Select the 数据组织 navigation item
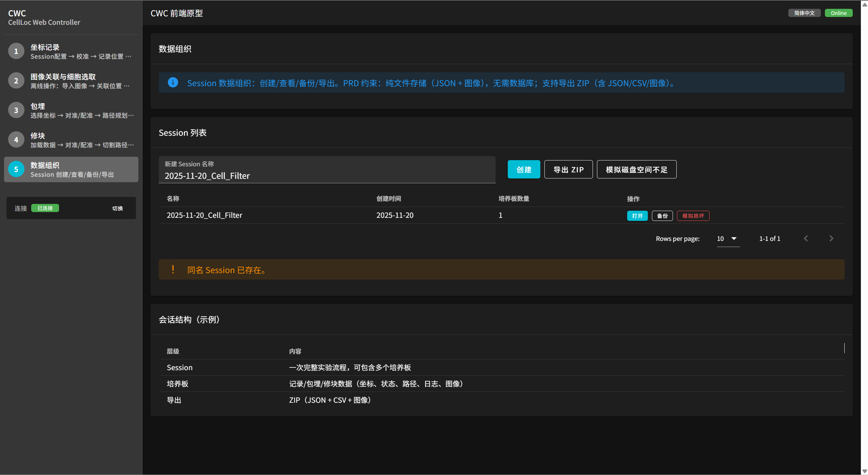This screenshot has height=475, width=868. 71,169
